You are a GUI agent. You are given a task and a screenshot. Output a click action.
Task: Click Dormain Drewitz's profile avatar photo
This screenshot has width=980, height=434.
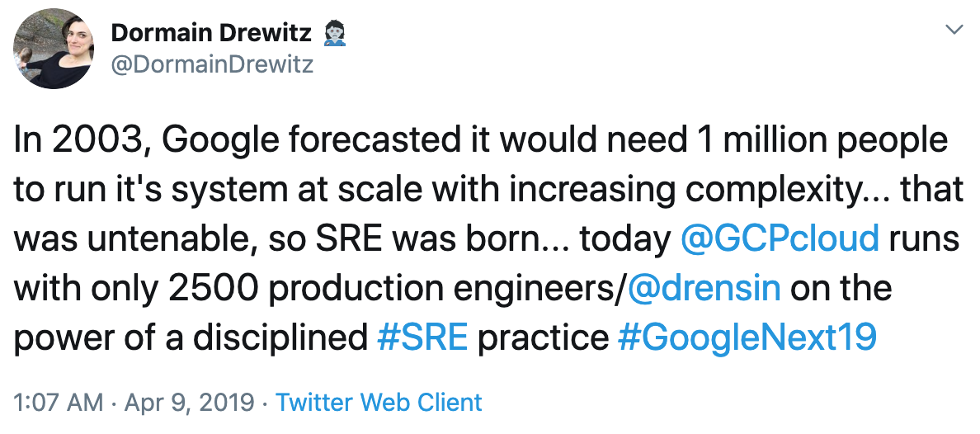(x=53, y=48)
